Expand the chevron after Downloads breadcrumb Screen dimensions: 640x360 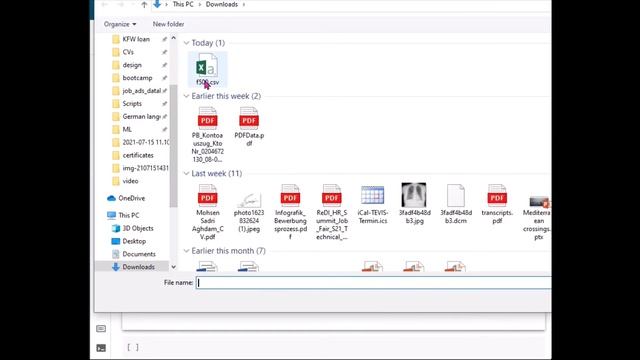coord(244,4)
